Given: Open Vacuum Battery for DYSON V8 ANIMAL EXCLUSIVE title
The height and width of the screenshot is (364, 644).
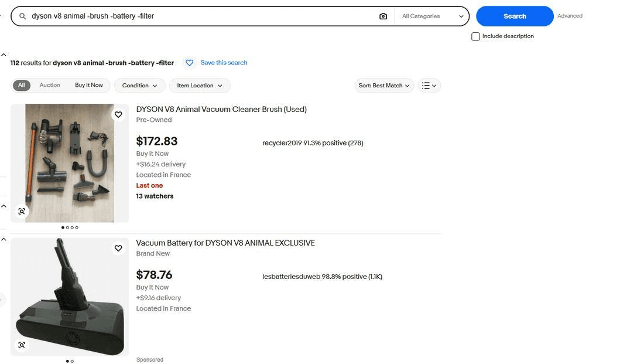Looking at the screenshot, I should (x=225, y=243).
